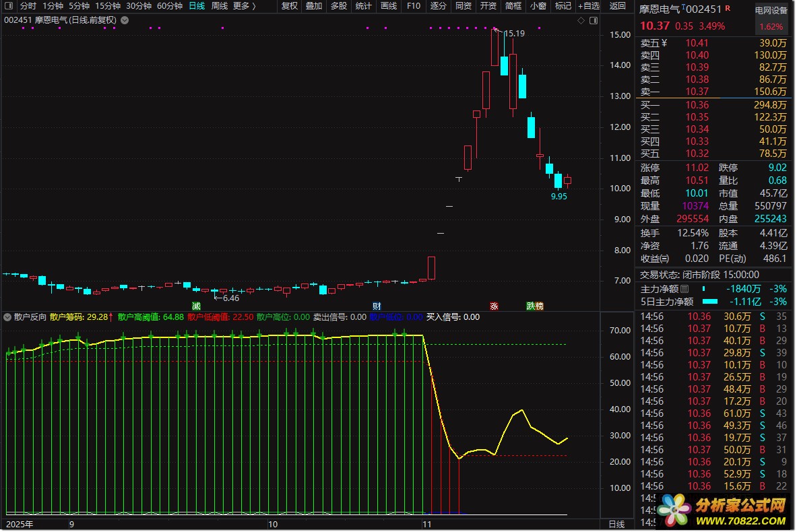Click the panel layout icon at top-left
The image size is (797, 532).
pos(9,5)
